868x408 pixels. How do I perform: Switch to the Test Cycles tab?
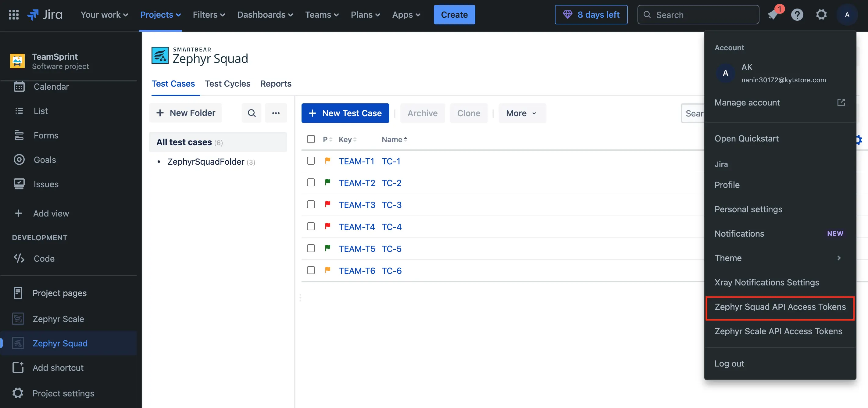point(227,84)
